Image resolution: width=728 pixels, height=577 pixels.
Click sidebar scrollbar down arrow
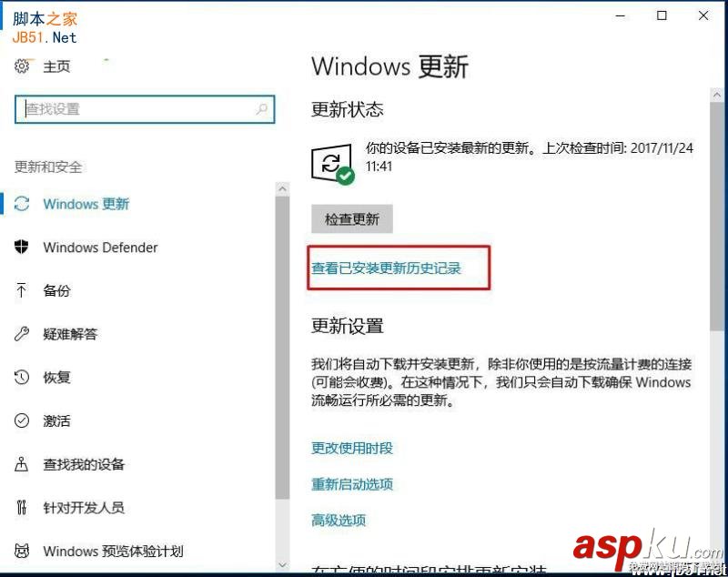(282, 565)
